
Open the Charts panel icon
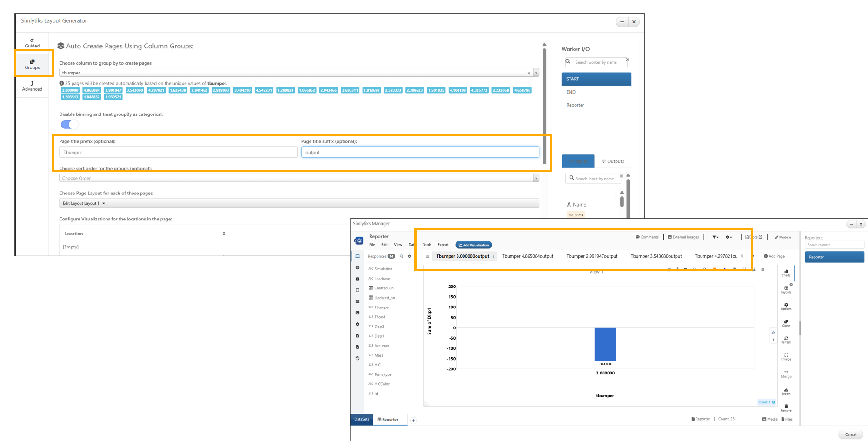786,273
